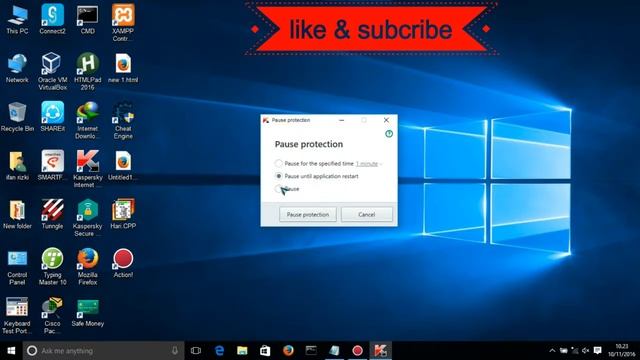Launch Tunngle desktop shortcut
Viewport: 640px width, 360px height.
(52, 214)
